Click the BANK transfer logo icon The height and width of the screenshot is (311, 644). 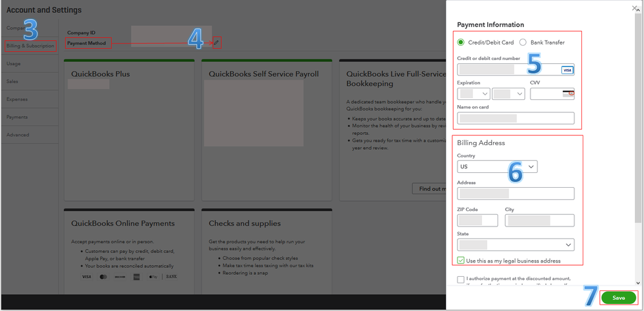[x=171, y=277]
